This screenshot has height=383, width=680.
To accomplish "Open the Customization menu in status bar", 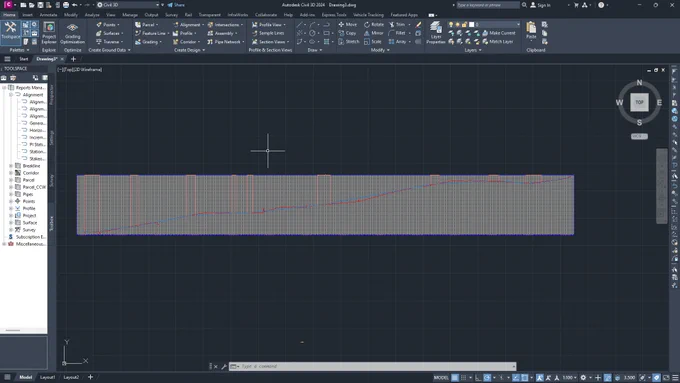I will click(x=675, y=377).
